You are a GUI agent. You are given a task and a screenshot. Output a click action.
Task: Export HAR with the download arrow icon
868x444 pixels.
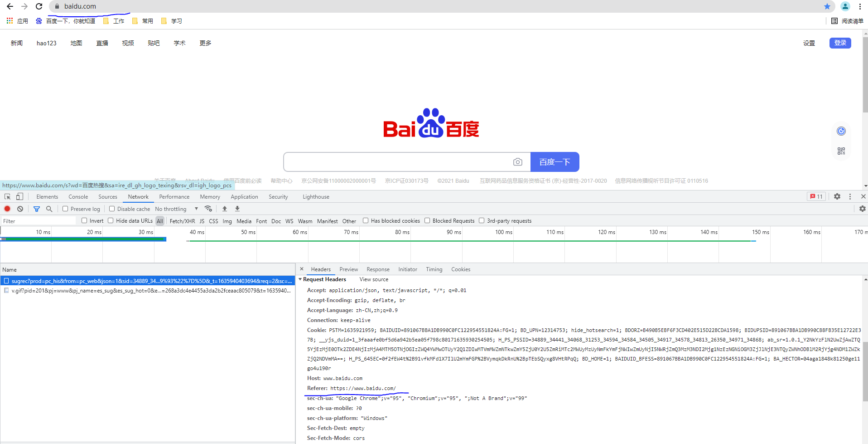(237, 209)
